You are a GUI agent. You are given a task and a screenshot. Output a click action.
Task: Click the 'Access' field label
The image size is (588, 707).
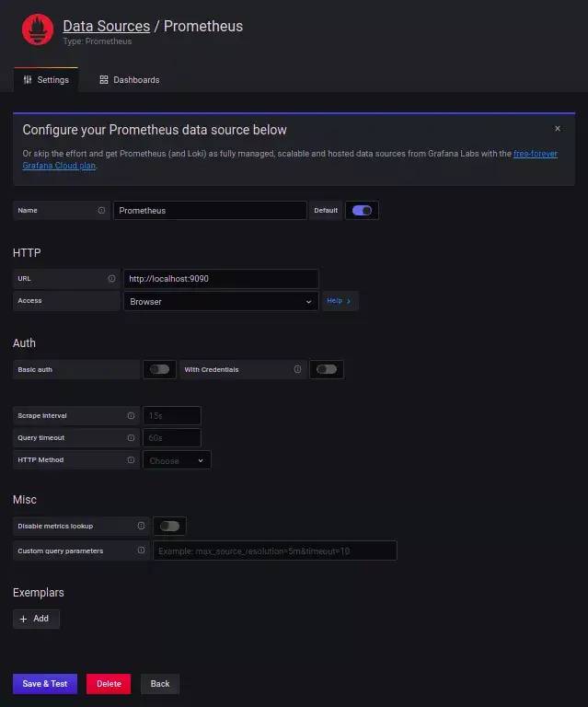point(29,301)
